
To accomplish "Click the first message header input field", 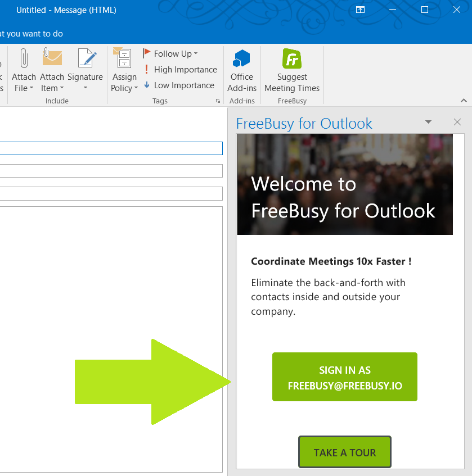I will [x=111, y=148].
